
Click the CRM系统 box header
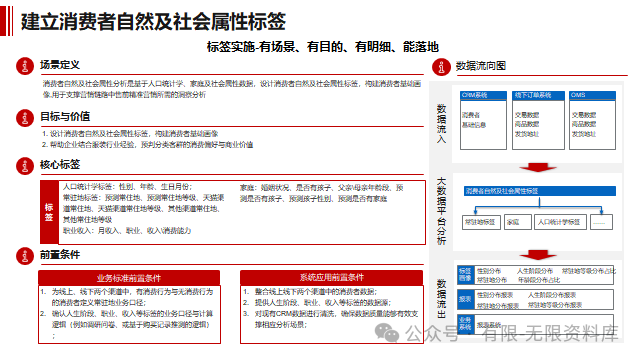coord(483,95)
